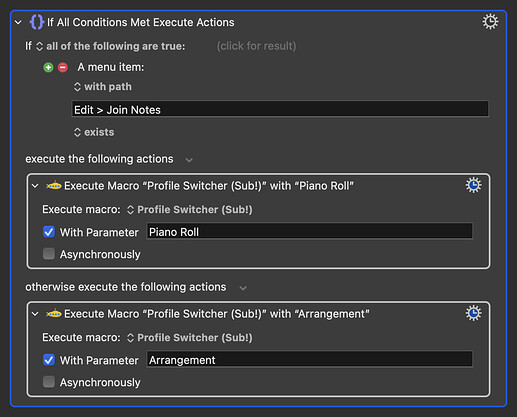517x417 pixels.
Task: Click the submarine icon of the Piano Roll action
Action: coord(54,185)
